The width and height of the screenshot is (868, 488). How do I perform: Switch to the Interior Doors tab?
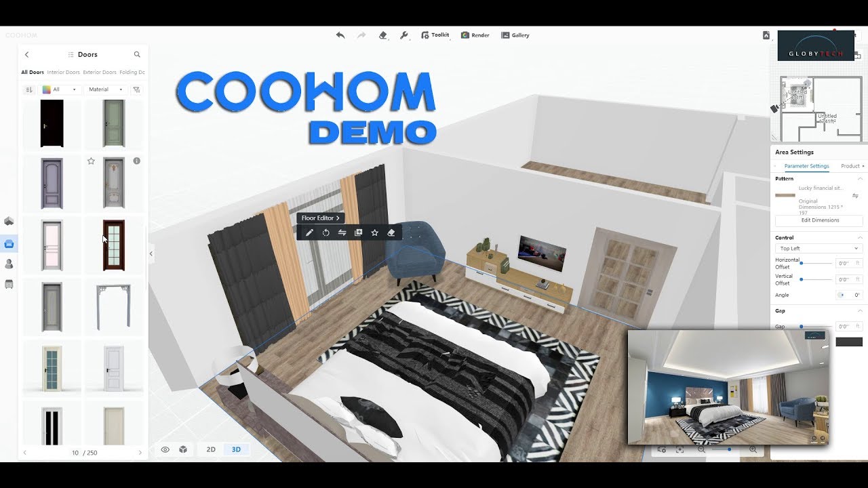click(x=63, y=72)
